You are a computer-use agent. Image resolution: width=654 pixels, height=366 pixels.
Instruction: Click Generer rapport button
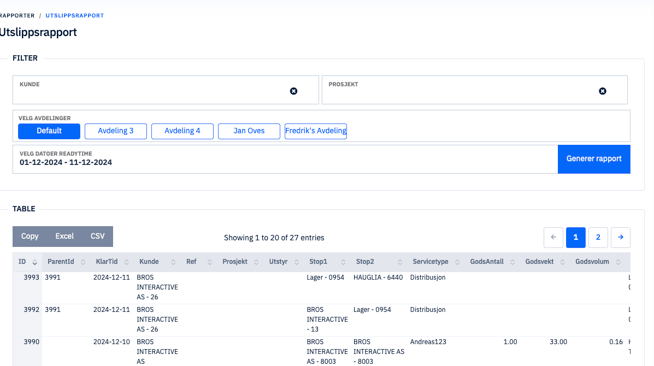594,159
